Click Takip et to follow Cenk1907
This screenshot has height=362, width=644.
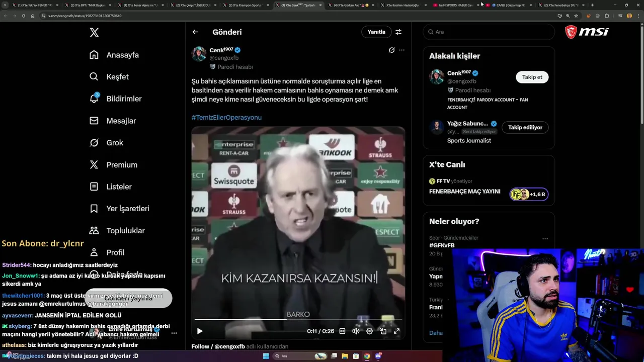[532, 77]
